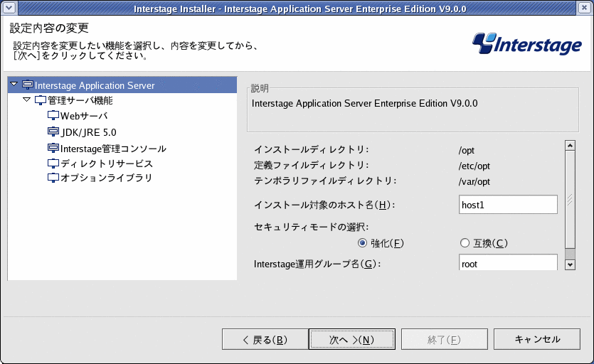Click the キャンセル button
This screenshot has height=364, width=594.
537,339
